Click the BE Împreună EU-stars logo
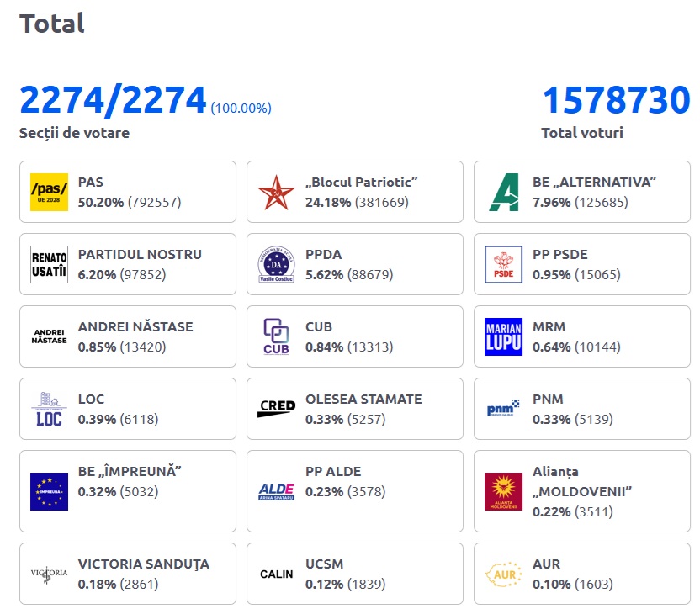The image size is (700, 614). pyautogui.click(x=49, y=491)
